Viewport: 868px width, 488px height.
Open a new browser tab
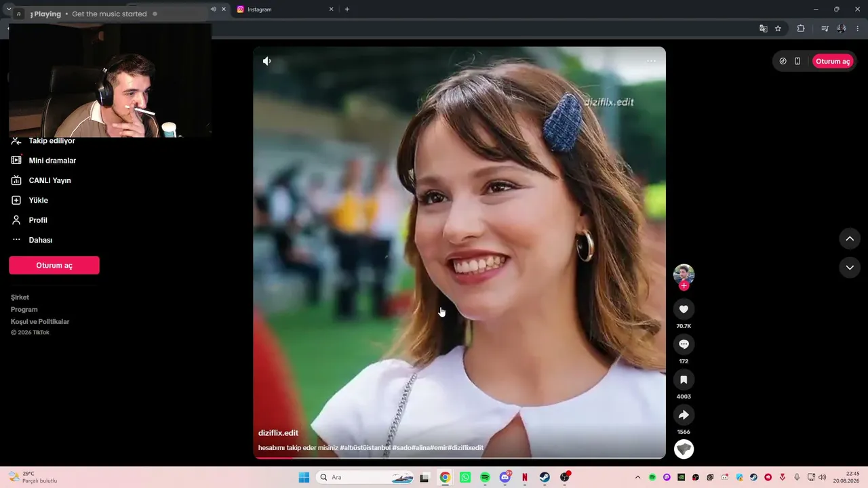pos(347,9)
